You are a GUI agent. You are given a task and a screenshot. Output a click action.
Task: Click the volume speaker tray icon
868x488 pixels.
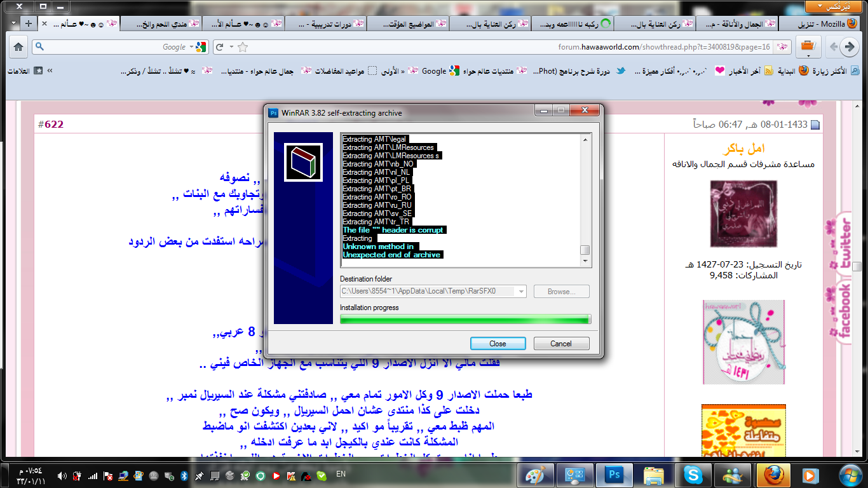[62, 475]
